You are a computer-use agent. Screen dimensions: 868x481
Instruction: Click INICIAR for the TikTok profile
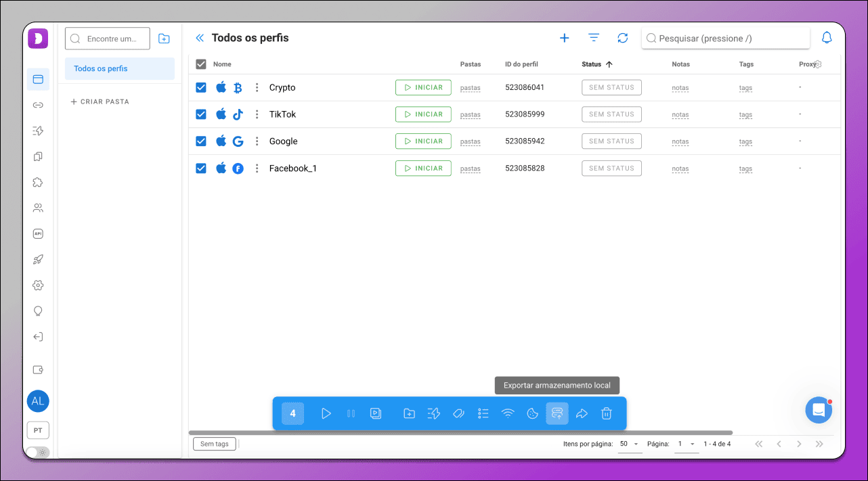point(423,114)
